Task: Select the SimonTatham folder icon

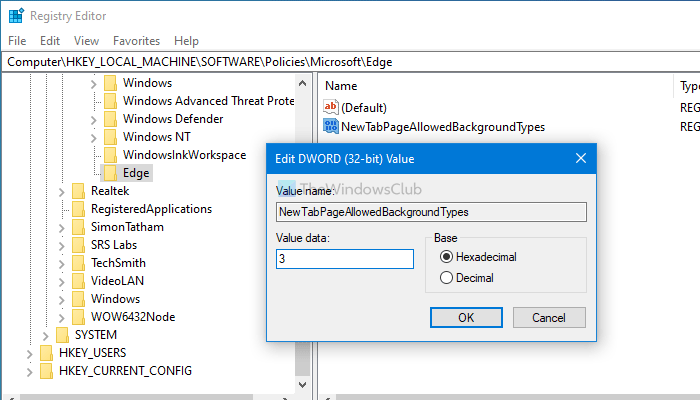Action: tap(78, 227)
